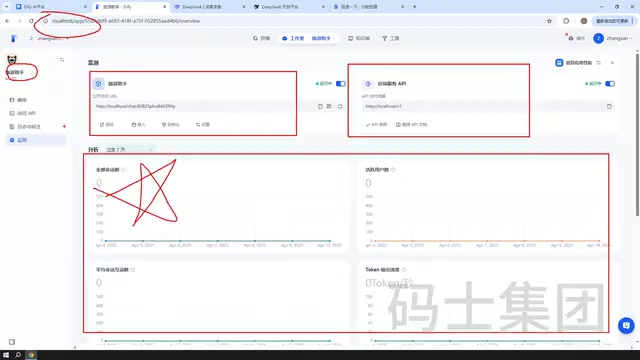
Task: Click the Dify logo in the header
Action: [14, 38]
